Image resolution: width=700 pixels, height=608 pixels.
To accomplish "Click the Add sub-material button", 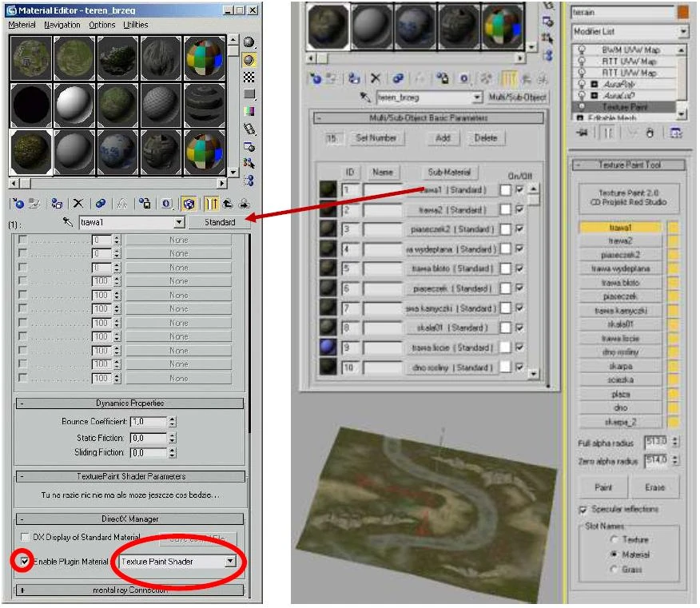I will tap(443, 137).
